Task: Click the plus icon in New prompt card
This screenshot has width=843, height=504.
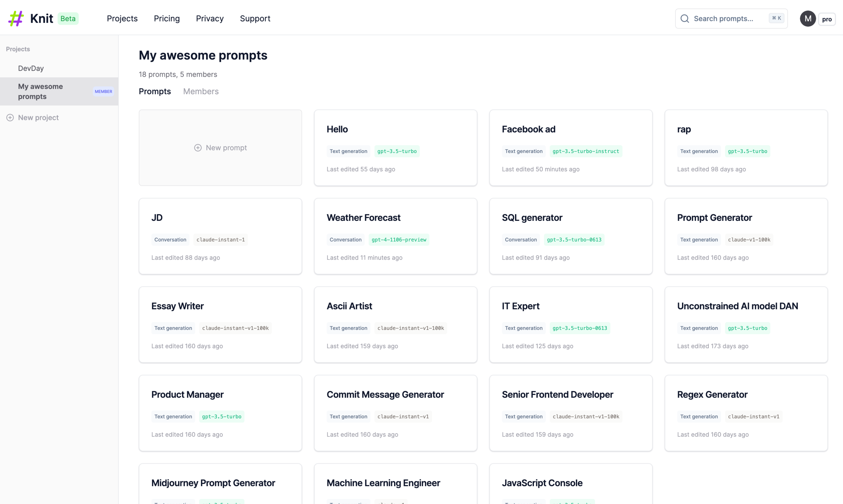Action: [x=198, y=148]
